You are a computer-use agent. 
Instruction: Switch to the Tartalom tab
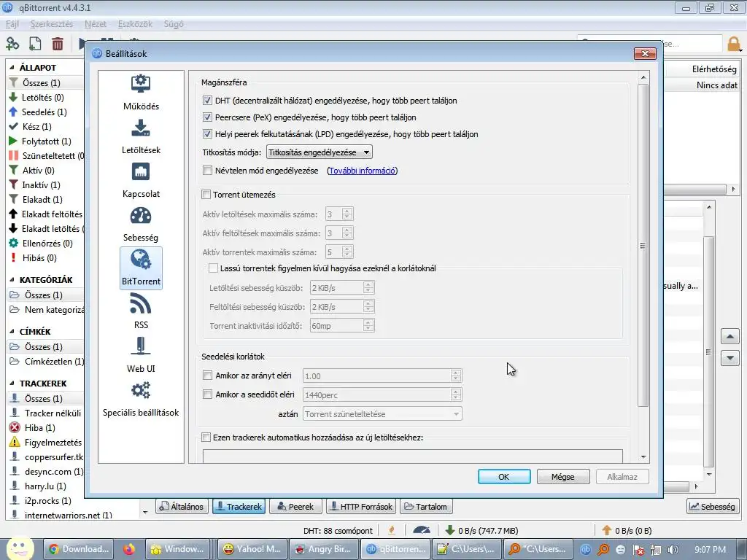pos(426,507)
